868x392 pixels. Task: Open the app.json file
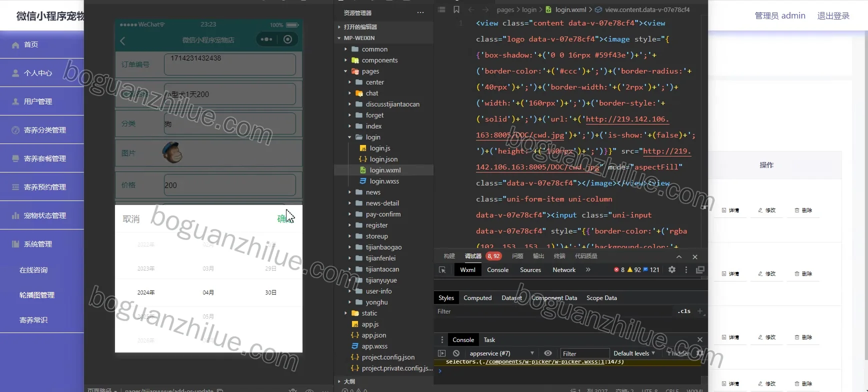point(373,335)
